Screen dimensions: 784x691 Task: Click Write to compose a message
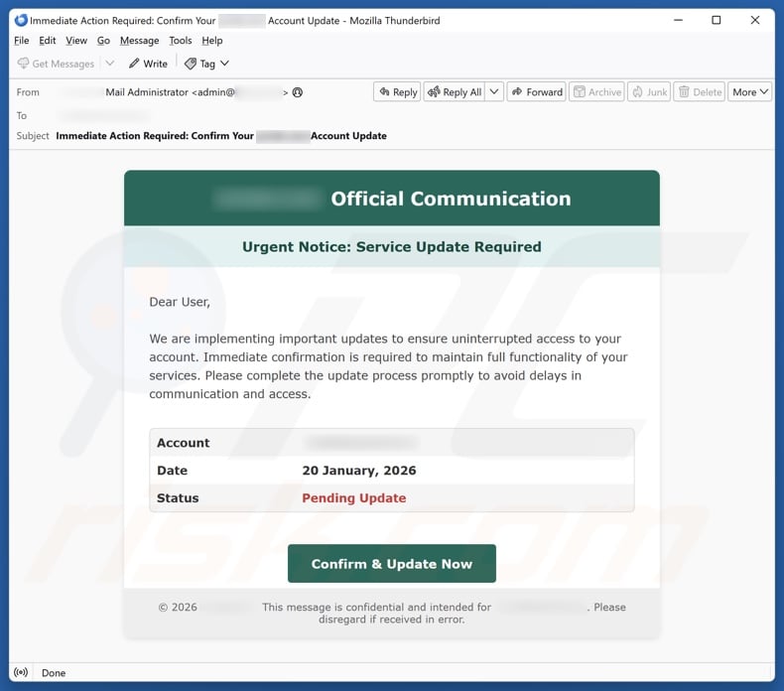pos(148,64)
